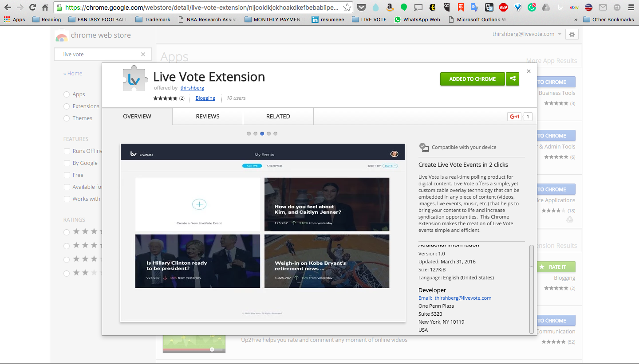This screenshot has height=364, width=639.
Task: Open the Chrome browser menu
Action: [631, 7]
